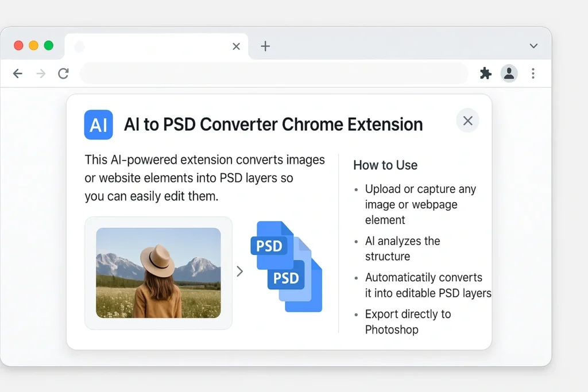
Task: Reload the page using the refresh icon
Action: pos(64,73)
